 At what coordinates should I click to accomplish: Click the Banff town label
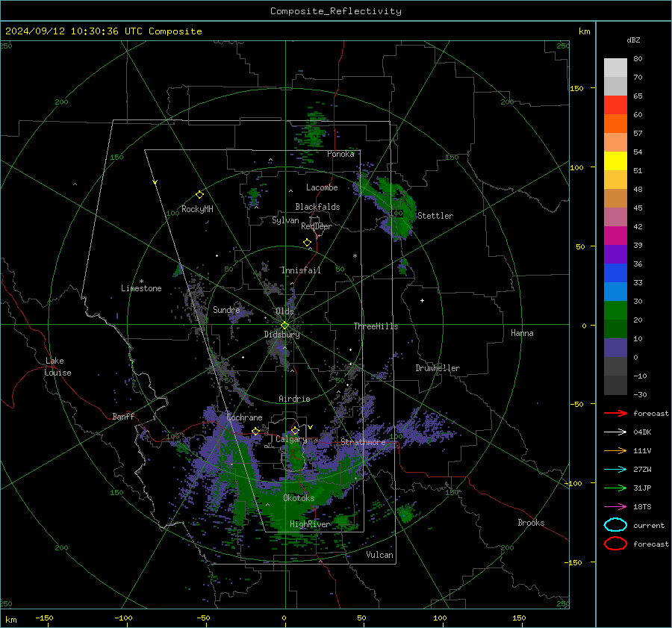(x=123, y=416)
